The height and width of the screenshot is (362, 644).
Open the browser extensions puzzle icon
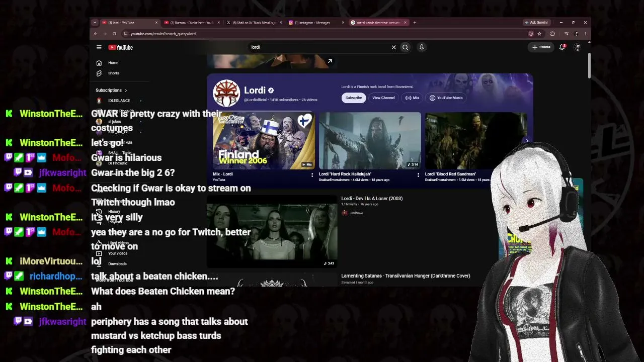pyautogui.click(x=552, y=34)
